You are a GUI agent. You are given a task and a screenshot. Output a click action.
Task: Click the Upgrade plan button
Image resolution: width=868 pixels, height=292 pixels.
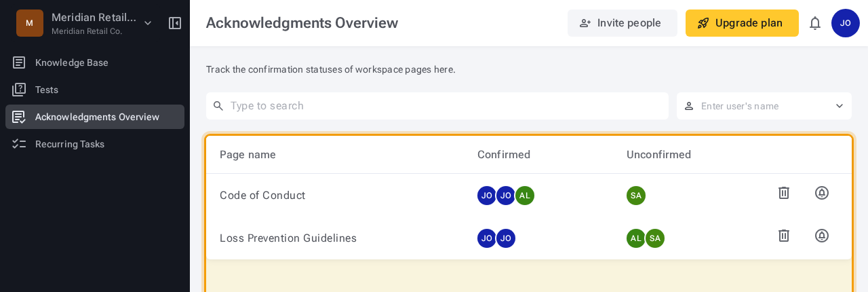click(x=742, y=23)
